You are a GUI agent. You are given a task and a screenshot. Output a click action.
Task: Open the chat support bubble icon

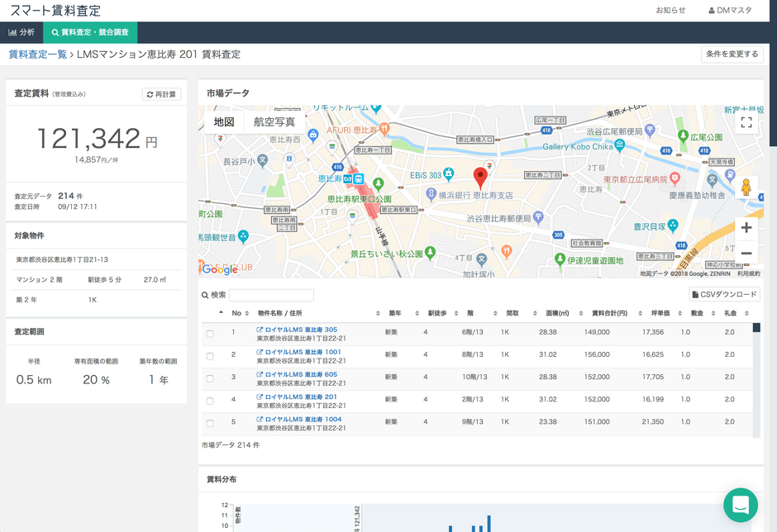[740, 505]
